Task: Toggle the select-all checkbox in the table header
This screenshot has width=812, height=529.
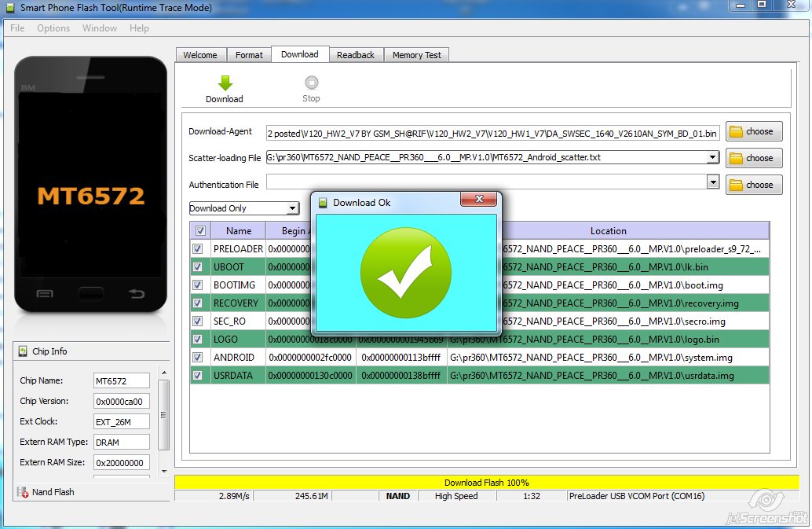Action: click(x=200, y=230)
